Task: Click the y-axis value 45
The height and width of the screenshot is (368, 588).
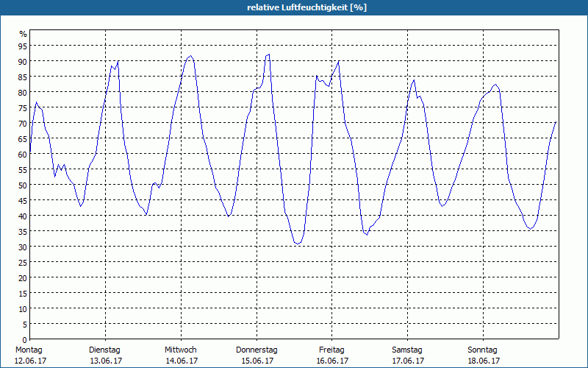Action: (23, 200)
